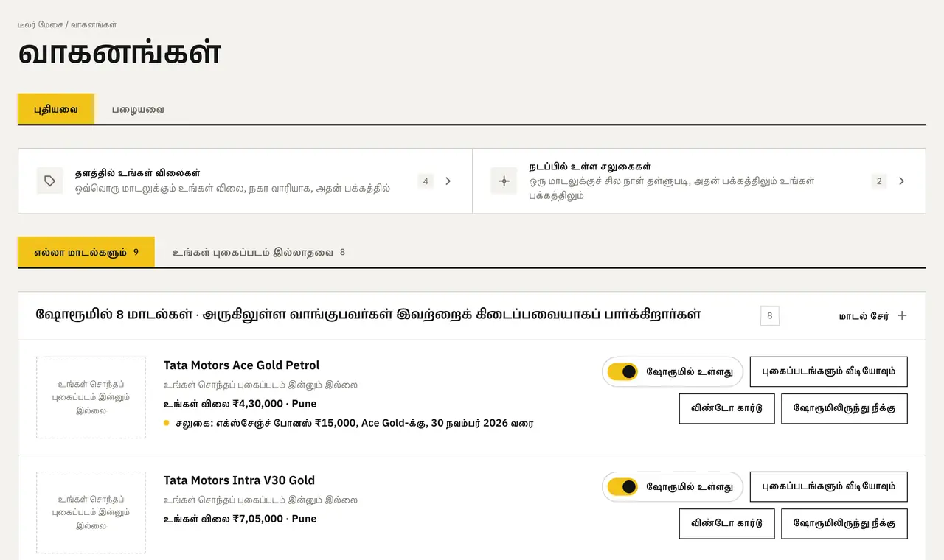Switch to புதியவை tab
Screen dimensions: 944x560
pyautogui.click(x=56, y=109)
